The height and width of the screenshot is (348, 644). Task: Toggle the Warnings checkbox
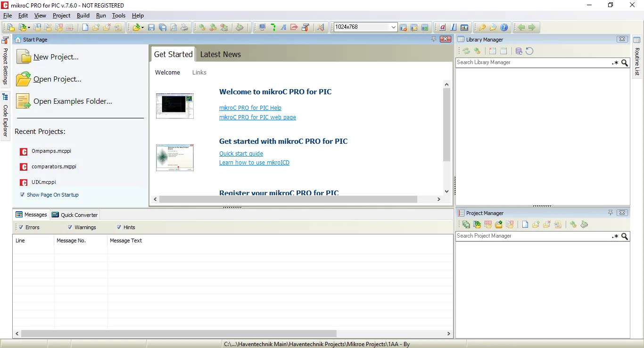[x=70, y=227]
